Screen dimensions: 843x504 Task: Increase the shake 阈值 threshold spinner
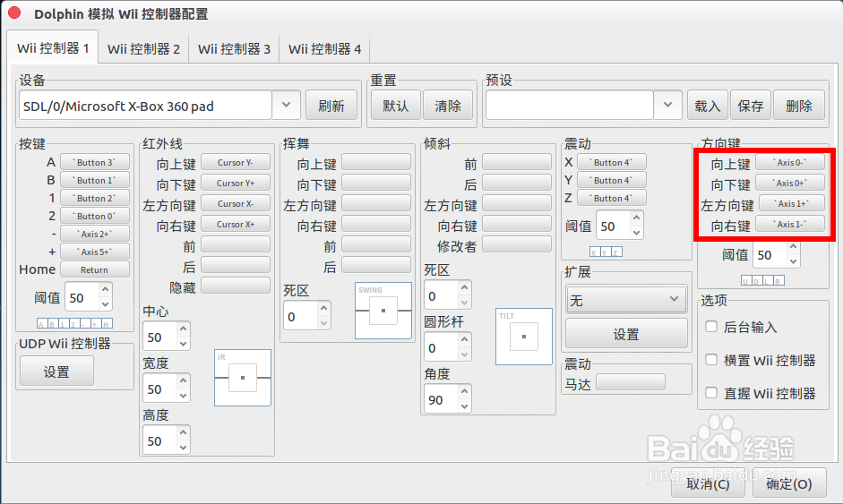coord(637,218)
